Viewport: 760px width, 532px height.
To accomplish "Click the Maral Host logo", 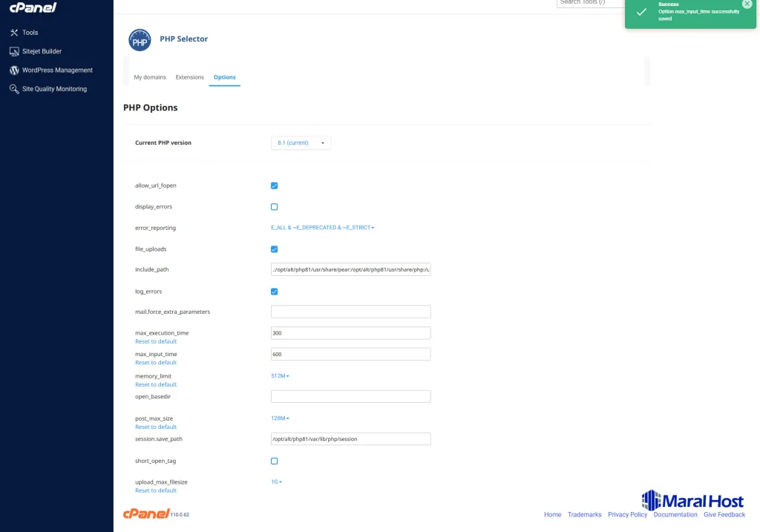I will coord(692,500).
